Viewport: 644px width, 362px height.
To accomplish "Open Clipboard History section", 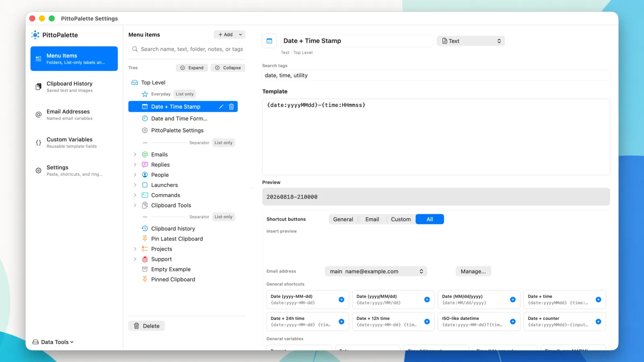I will [74, 86].
